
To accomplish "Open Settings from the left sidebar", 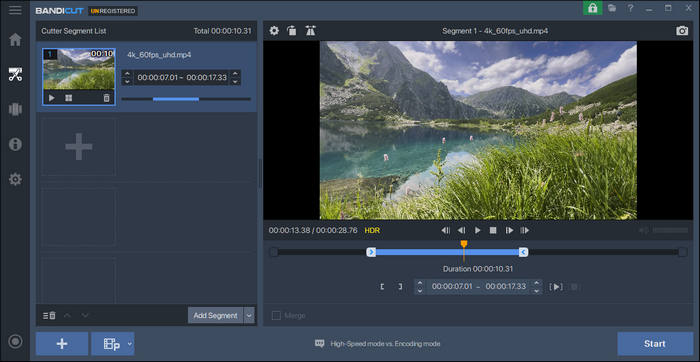I will (x=15, y=179).
